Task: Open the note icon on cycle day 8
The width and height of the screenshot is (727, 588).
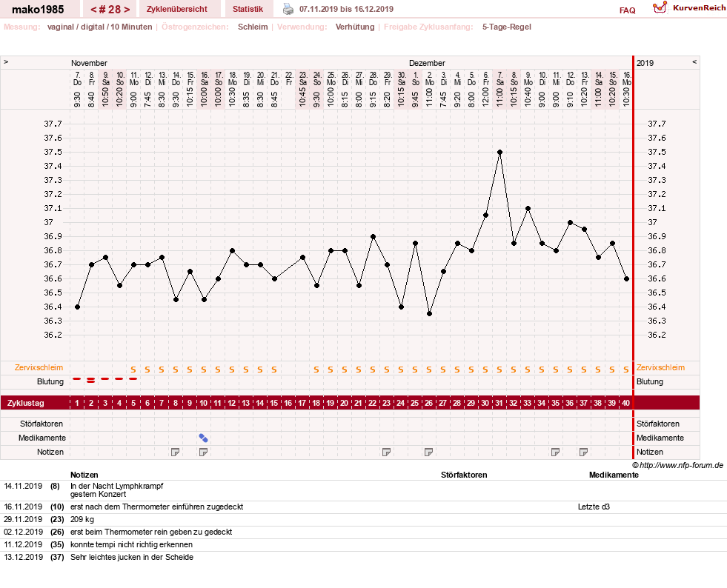Action: coord(175,452)
